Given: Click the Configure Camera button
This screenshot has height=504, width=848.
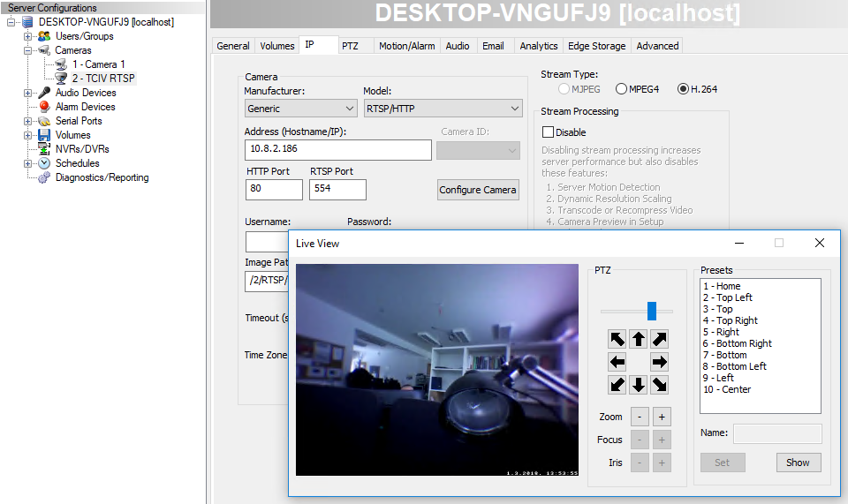Looking at the screenshot, I should (x=478, y=190).
